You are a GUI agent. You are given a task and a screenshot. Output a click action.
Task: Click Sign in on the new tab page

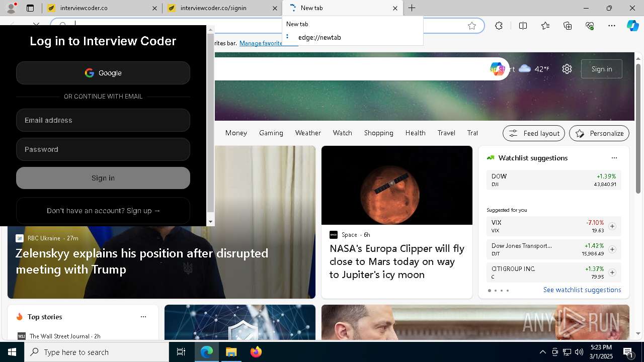[x=601, y=69]
